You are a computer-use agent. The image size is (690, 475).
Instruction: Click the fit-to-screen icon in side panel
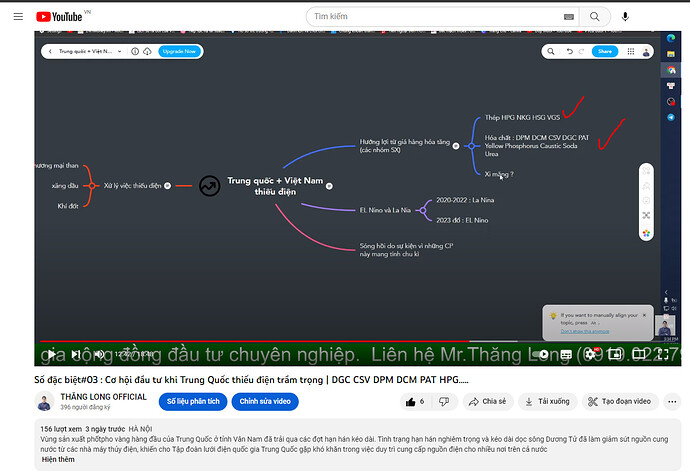tap(646, 215)
